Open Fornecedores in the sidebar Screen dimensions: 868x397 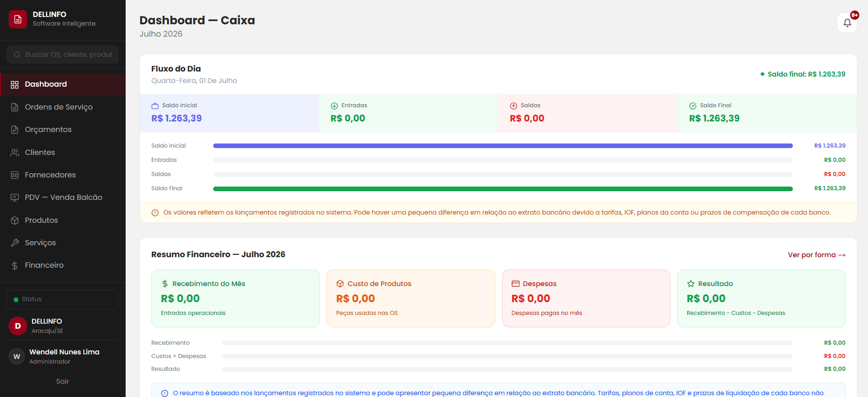pos(63,175)
